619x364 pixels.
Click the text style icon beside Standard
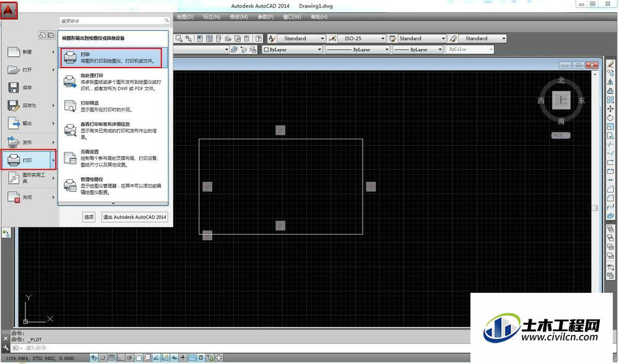pos(272,38)
